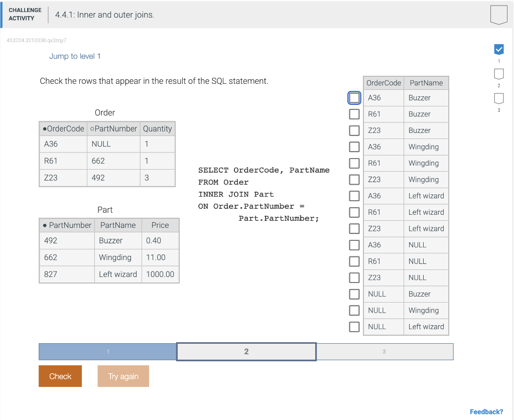This screenshot has width=514, height=420.
Task: Select the NULL Buzzer answer checkbox
Action: [354, 294]
